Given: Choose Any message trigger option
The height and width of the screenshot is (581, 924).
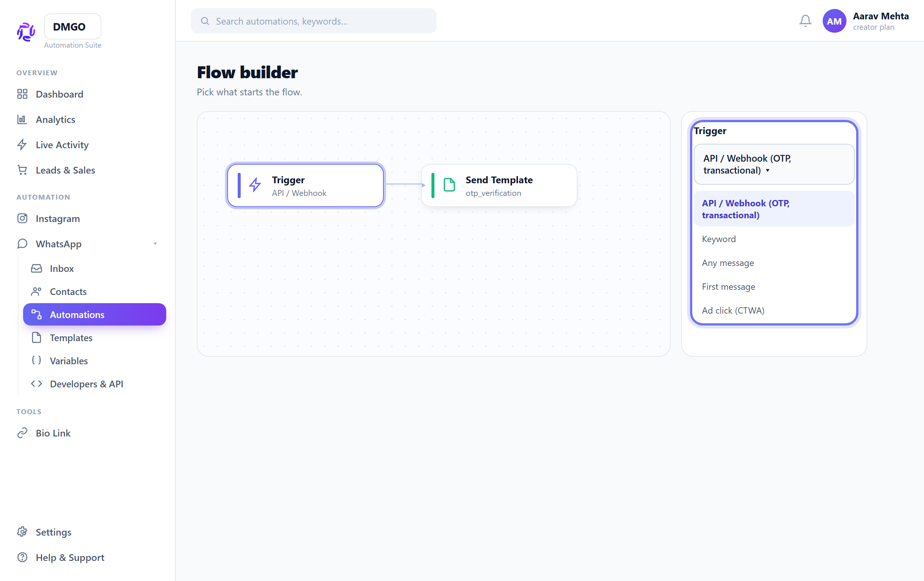Looking at the screenshot, I should [774, 263].
